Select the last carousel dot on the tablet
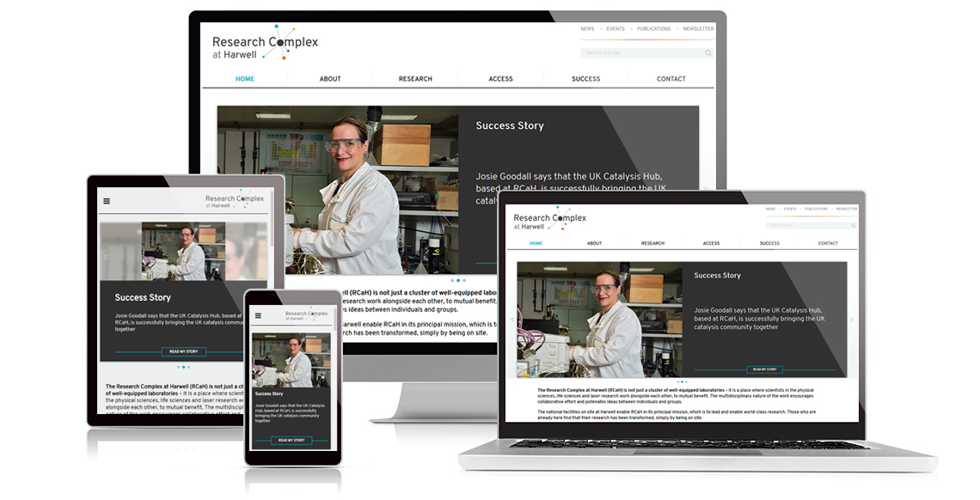The width and height of the screenshot is (980, 500). pyautogui.click(x=189, y=367)
